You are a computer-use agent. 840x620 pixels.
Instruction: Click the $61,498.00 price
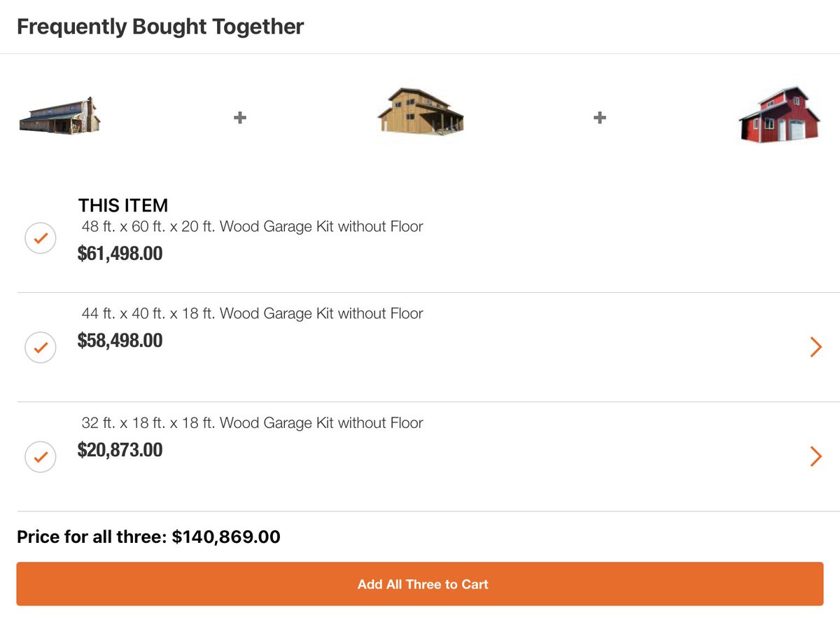[120, 253]
